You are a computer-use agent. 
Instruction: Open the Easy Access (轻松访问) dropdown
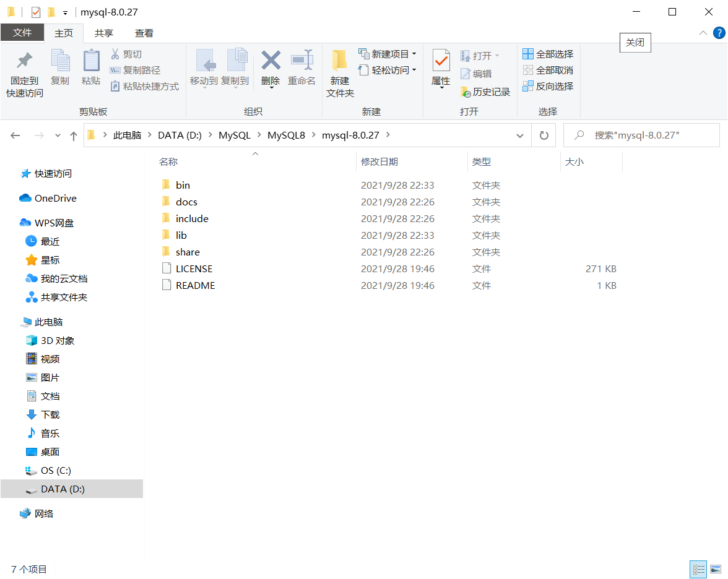(x=388, y=70)
